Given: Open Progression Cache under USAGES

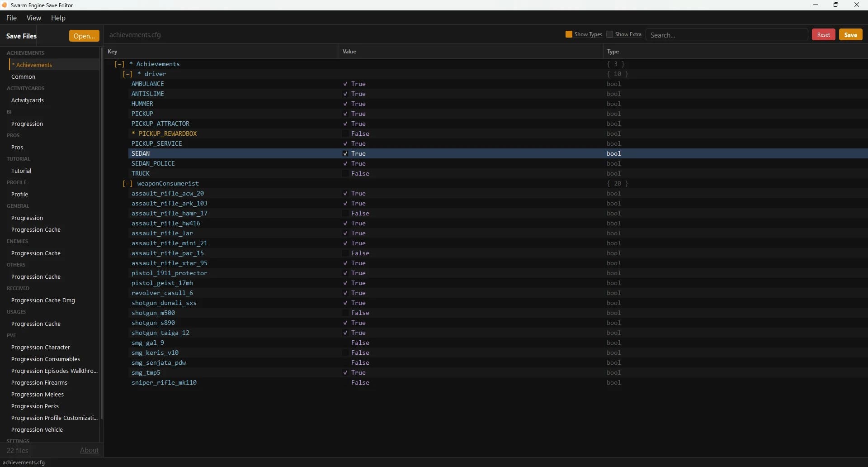Looking at the screenshot, I should 54,324.
